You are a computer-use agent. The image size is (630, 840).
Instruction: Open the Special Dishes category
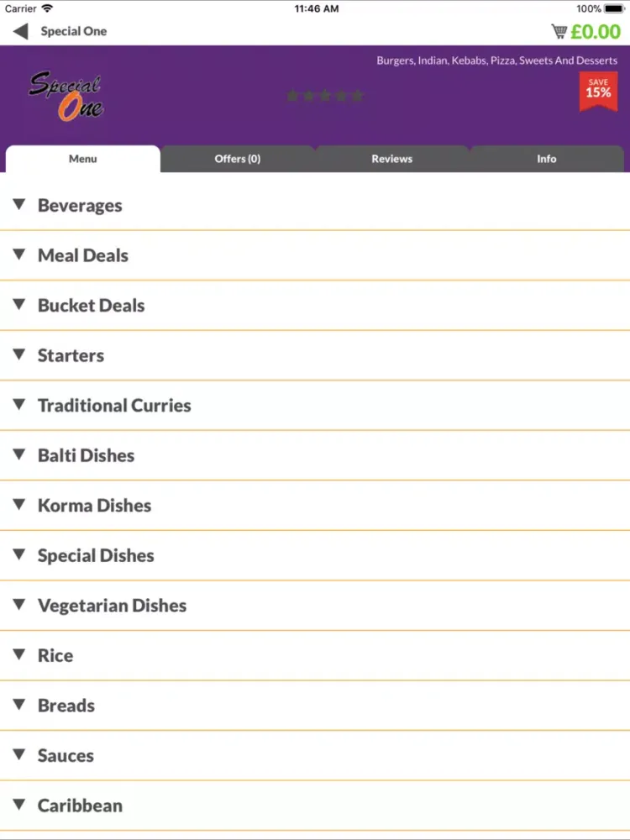point(96,555)
